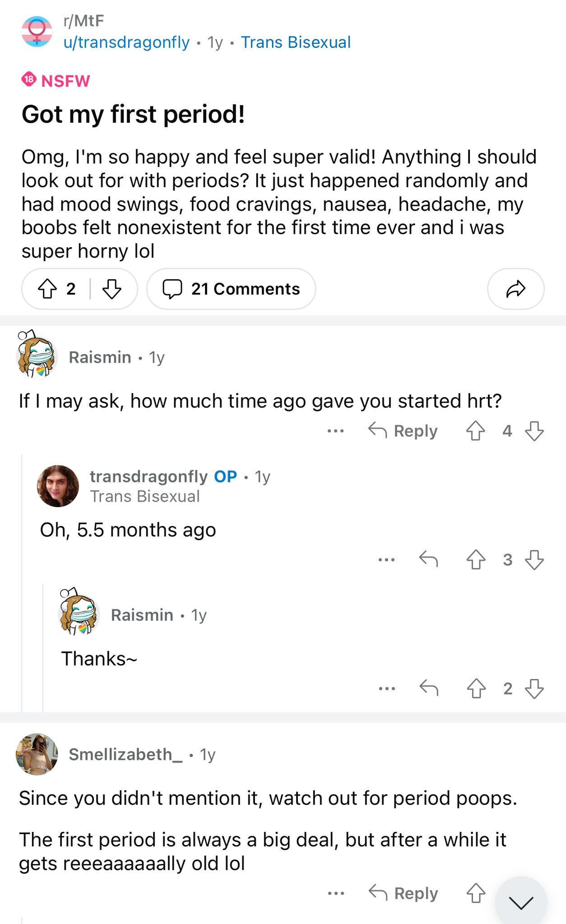Image resolution: width=566 pixels, height=924 pixels.
Task: Open transdragonfly's avatar photo
Action: click(58, 486)
